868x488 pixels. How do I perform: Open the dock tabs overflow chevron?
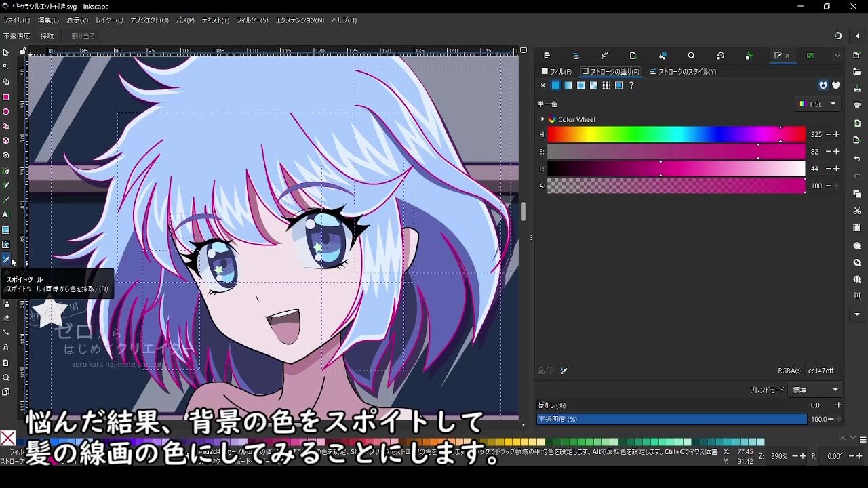tap(837, 56)
